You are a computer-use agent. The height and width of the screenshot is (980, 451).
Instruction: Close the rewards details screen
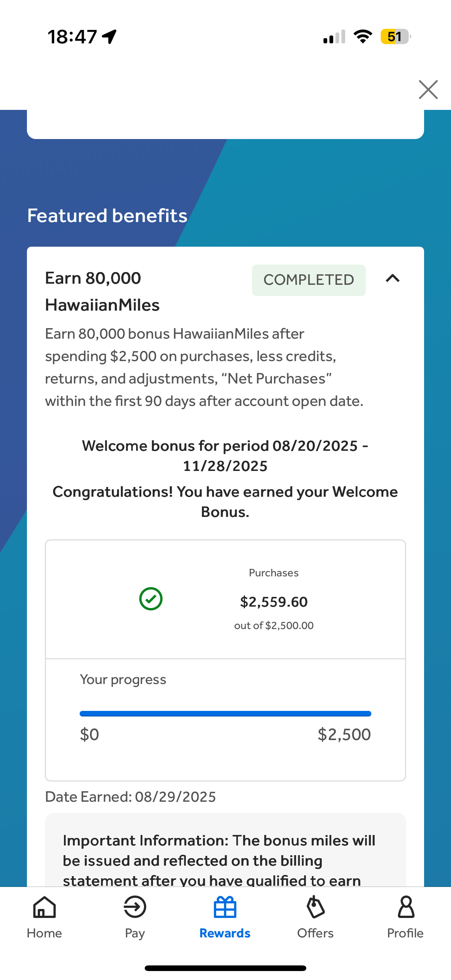click(x=428, y=90)
